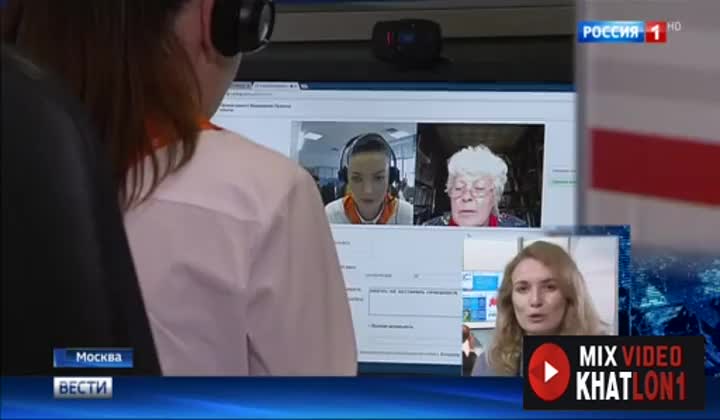Click the headset operator's video feed
This screenshot has height=420, width=720.
tap(357, 174)
